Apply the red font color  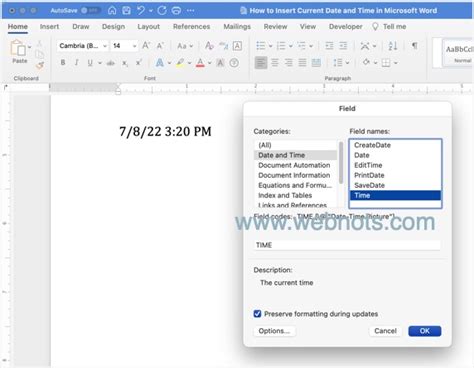(200, 63)
